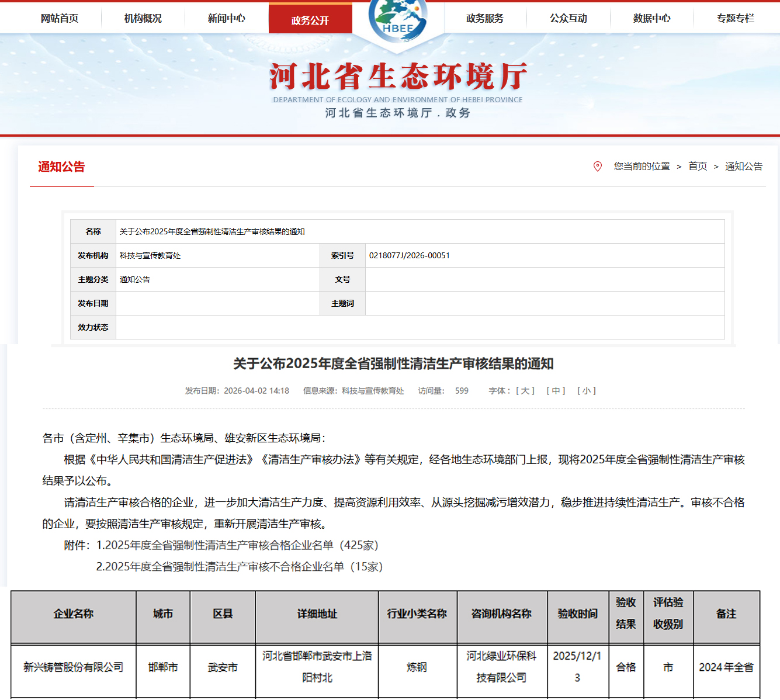
Task: Click the 新兴铸管股份有限公司 table cell
Action: [74, 667]
